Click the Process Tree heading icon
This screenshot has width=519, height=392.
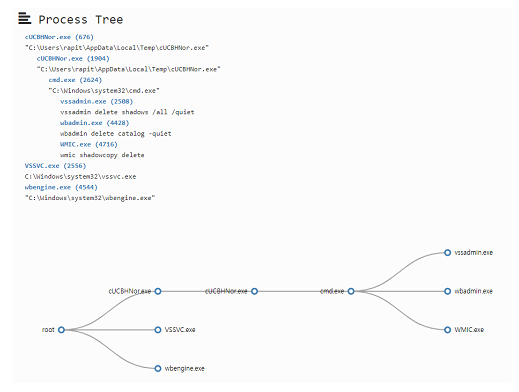pyautogui.click(x=25, y=18)
